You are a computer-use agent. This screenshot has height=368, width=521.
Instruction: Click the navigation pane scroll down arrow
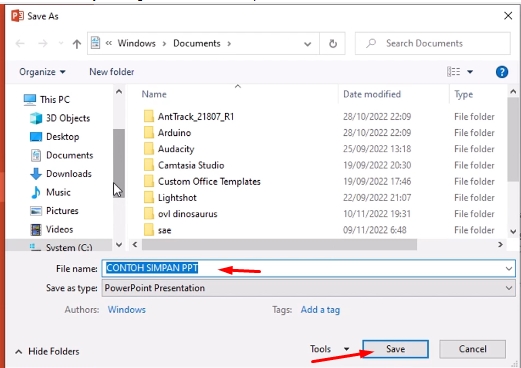pos(119,245)
